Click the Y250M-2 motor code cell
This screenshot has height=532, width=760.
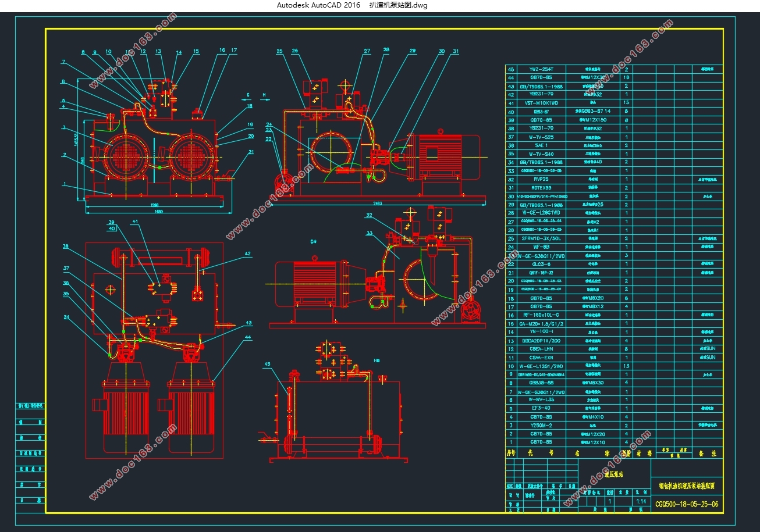pos(542,425)
